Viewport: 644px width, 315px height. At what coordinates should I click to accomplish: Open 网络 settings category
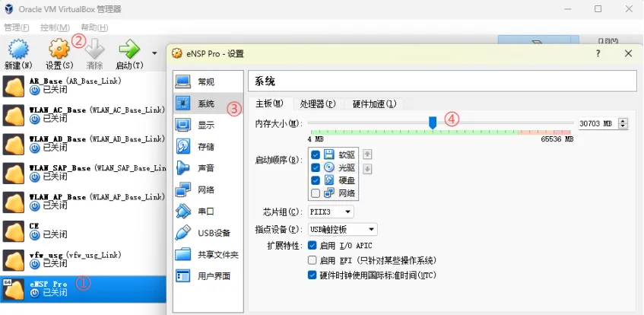point(208,190)
